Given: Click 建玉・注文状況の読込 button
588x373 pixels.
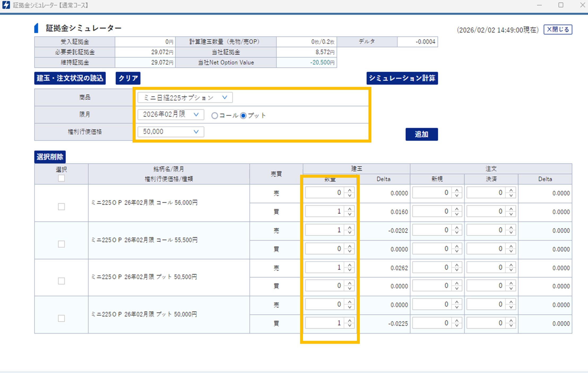Looking at the screenshot, I should click(70, 78).
